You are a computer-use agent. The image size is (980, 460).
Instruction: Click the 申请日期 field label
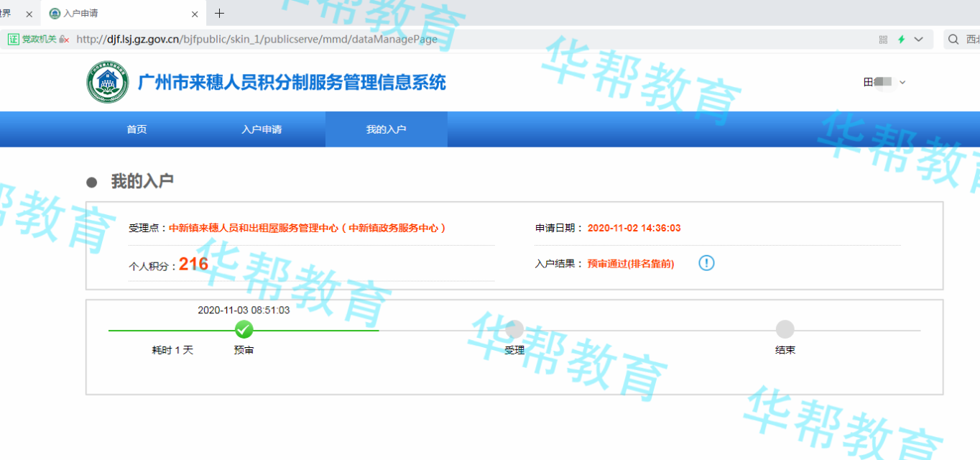560,228
